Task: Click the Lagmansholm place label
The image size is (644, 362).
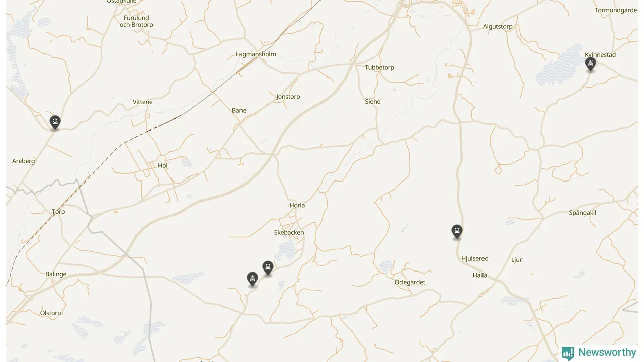Action: click(x=256, y=54)
